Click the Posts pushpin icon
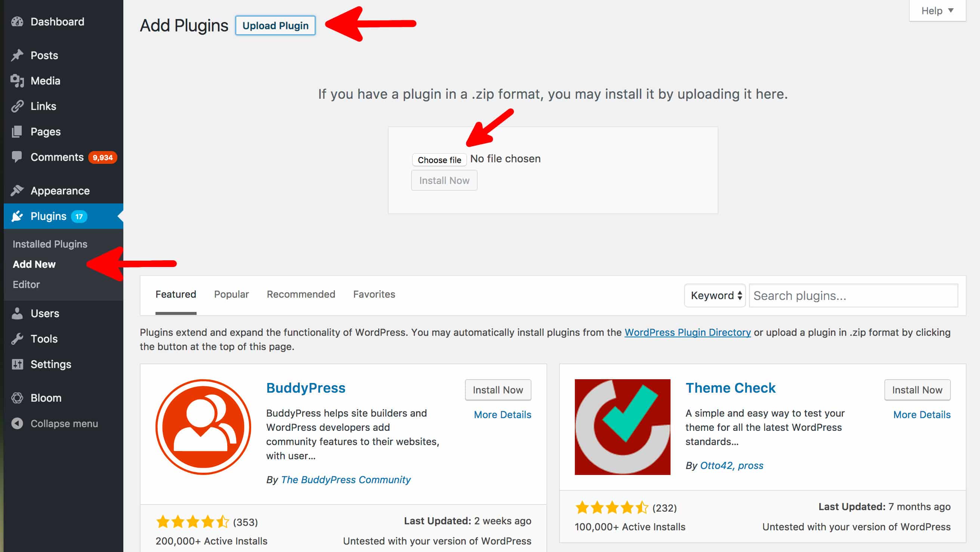This screenshot has height=552, width=980. (17, 55)
